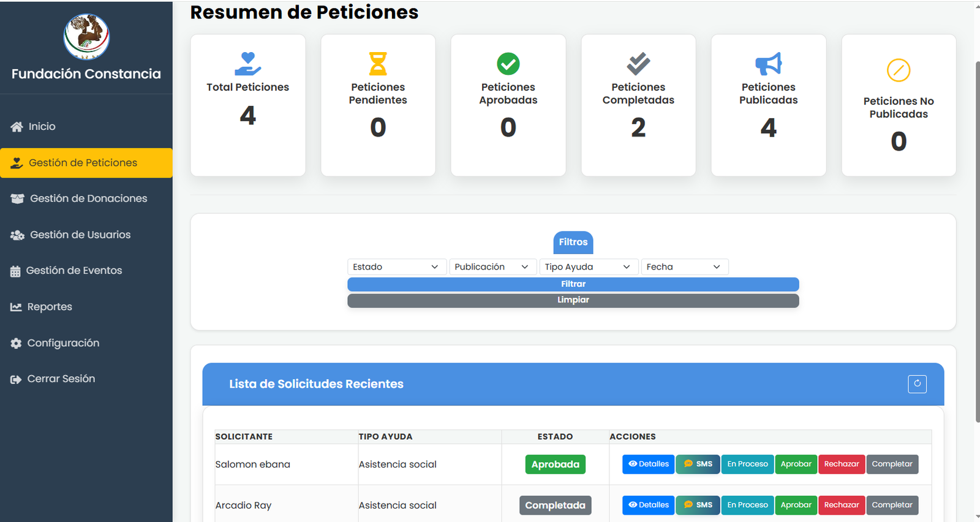Click the refresh icon in Lista de Solicitudes header
Viewport: 980px width, 522px height.
(917, 384)
